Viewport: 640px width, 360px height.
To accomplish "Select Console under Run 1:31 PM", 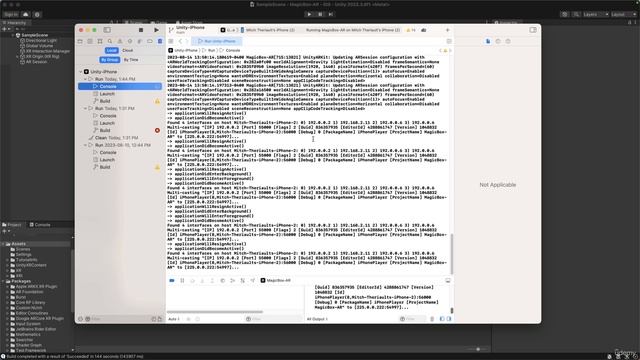I will pos(120,116).
